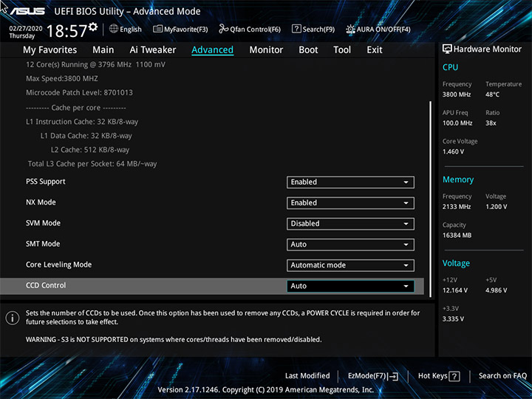This screenshot has width=532, height=399.
Task: Click the 16384 MB capacity value
Action: click(x=457, y=235)
